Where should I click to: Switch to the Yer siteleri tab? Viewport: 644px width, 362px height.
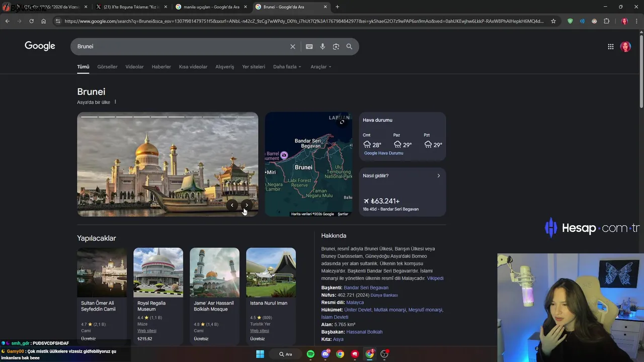tap(254, 67)
